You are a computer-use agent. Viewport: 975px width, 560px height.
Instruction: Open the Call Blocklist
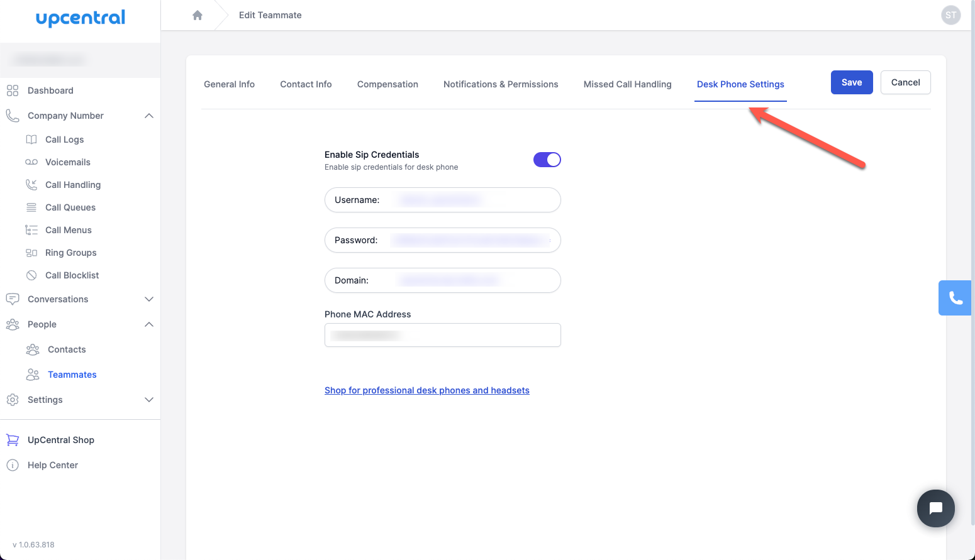point(72,275)
